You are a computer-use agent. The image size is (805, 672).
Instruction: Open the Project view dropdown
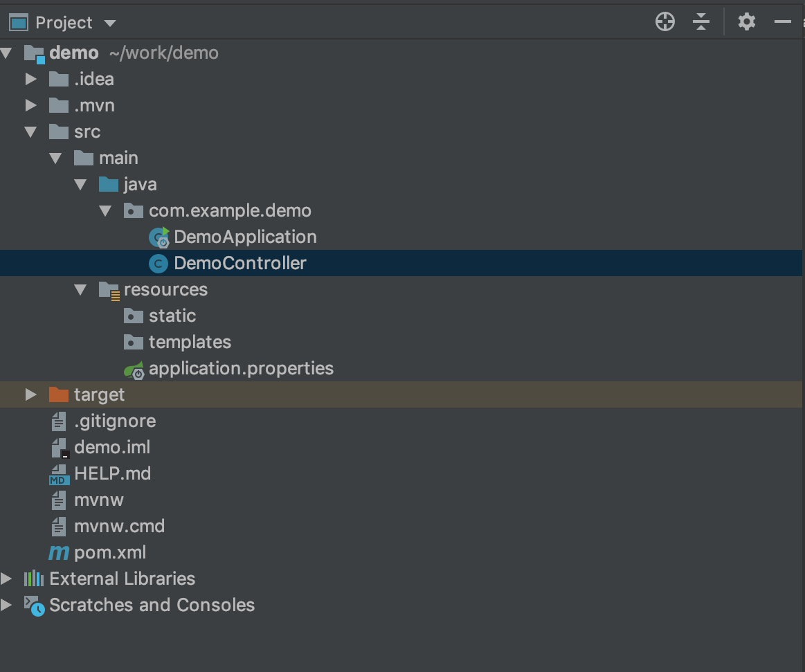pos(110,23)
